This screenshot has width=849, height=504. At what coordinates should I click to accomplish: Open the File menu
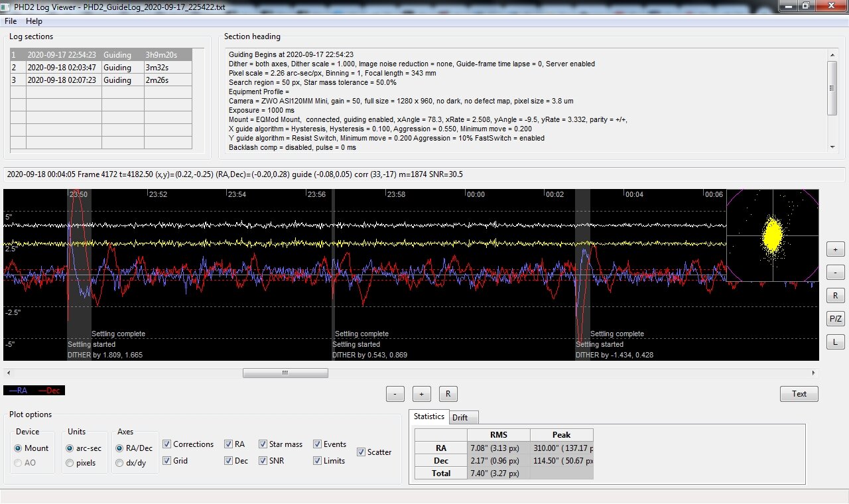tap(11, 21)
